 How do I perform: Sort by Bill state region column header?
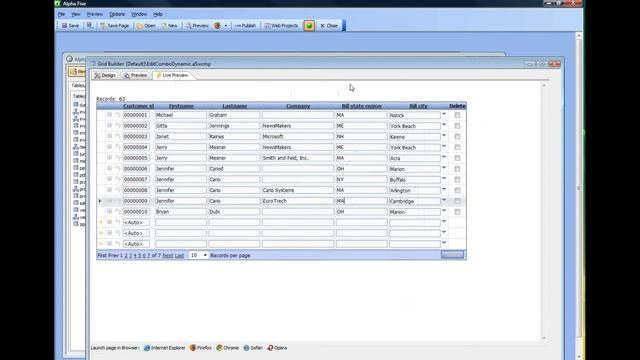pos(361,106)
